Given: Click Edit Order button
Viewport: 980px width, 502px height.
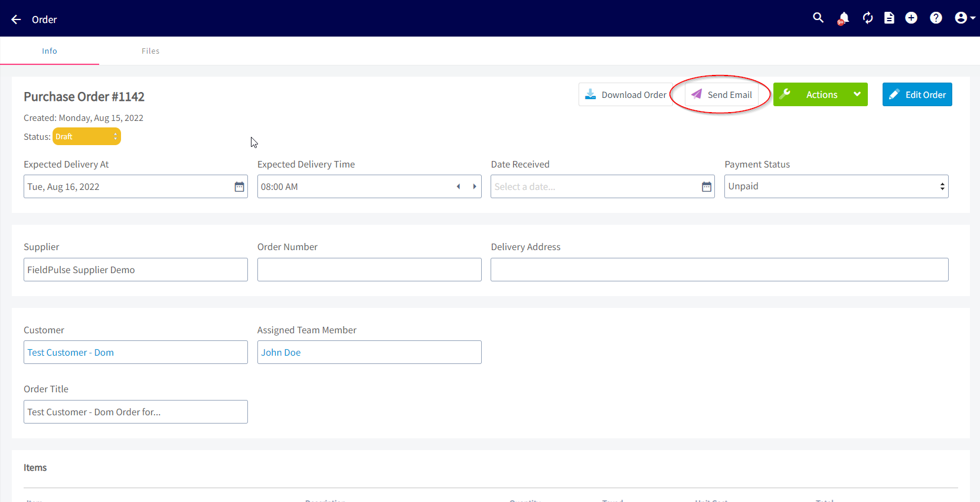Looking at the screenshot, I should (x=917, y=94).
